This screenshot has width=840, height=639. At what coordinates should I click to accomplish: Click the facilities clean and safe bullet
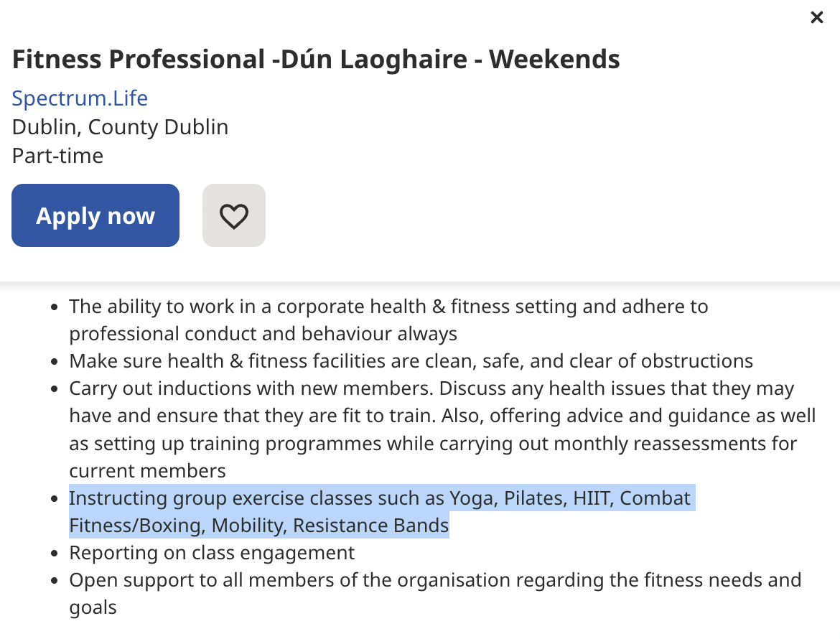pyautogui.click(x=410, y=360)
